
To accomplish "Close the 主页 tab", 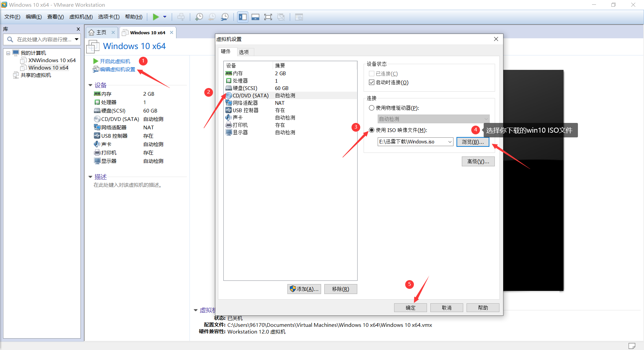I will [x=113, y=33].
